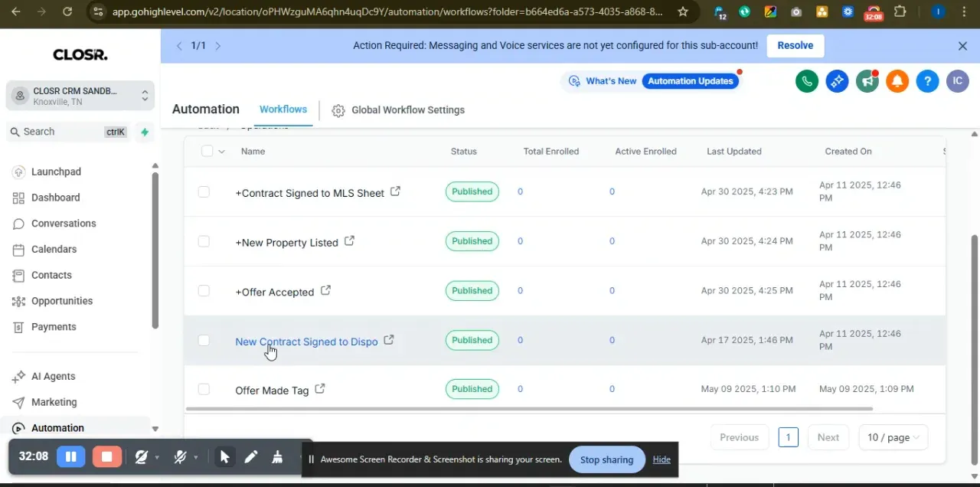Screen dimensions: 980x487
Task: Go to previous banner notice with left chevron
Action: pyautogui.click(x=179, y=46)
